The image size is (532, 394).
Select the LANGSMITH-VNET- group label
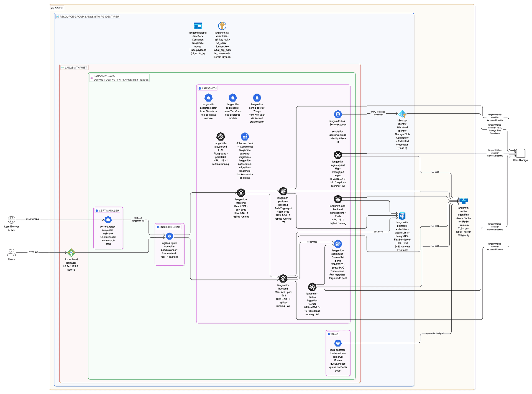[75, 68]
